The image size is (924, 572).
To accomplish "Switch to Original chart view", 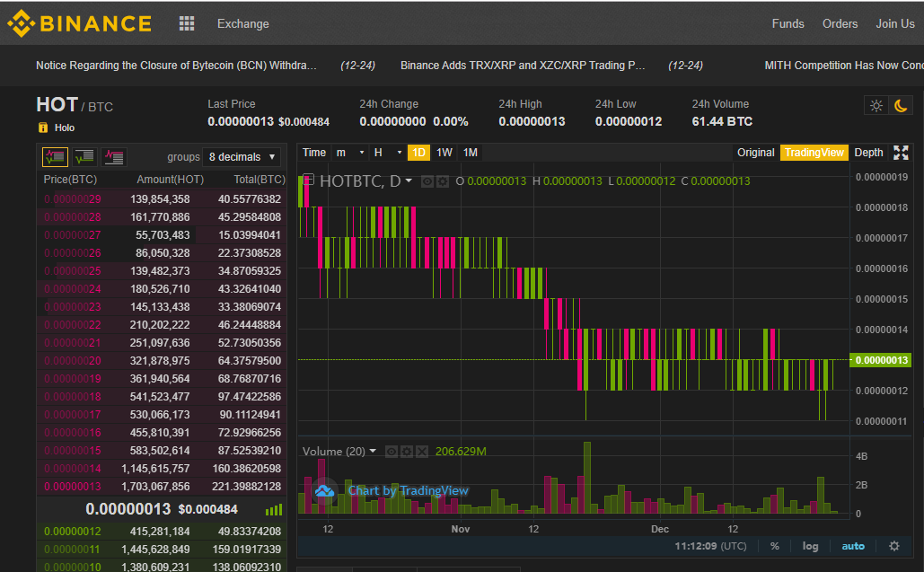I will point(755,153).
